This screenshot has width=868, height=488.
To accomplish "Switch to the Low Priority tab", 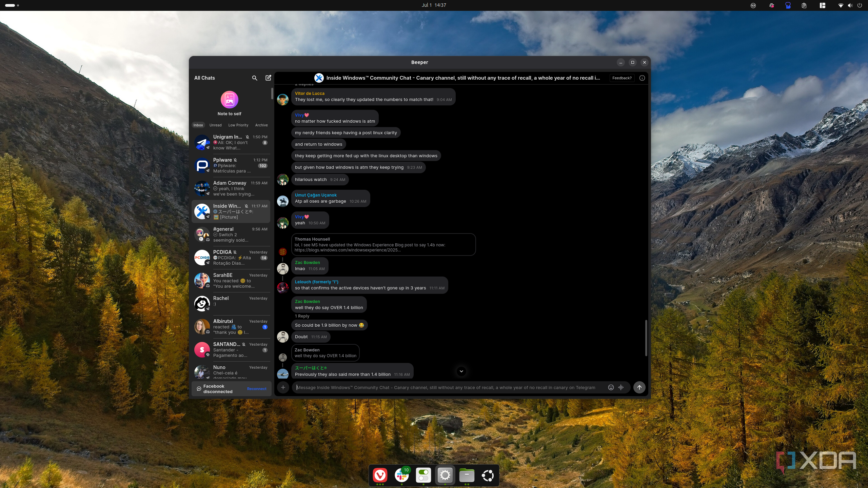I will click(238, 125).
